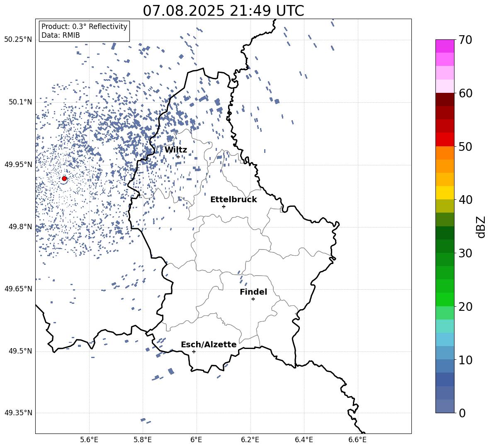Click the cross marker below Ettelbruck

pyautogui.click(x=224, y=206)
